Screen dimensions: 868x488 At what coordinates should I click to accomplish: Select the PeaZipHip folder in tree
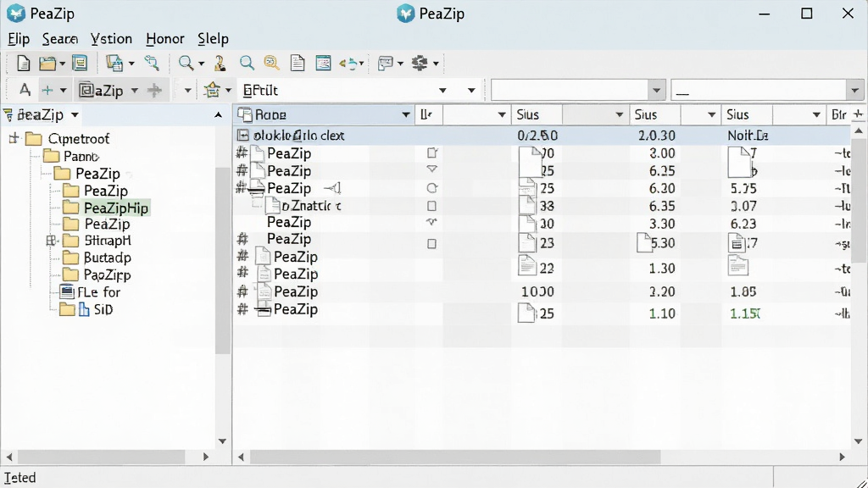(116, 208)
